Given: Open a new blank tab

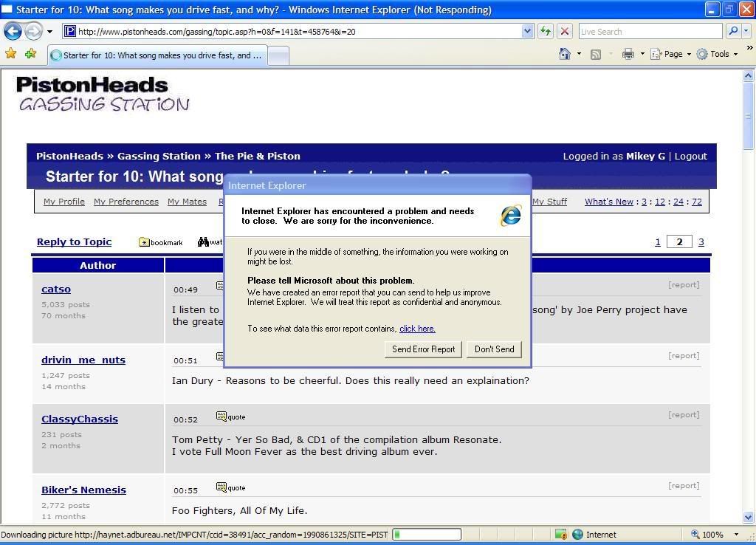Looking at the screenshot, I should (278, 56).
